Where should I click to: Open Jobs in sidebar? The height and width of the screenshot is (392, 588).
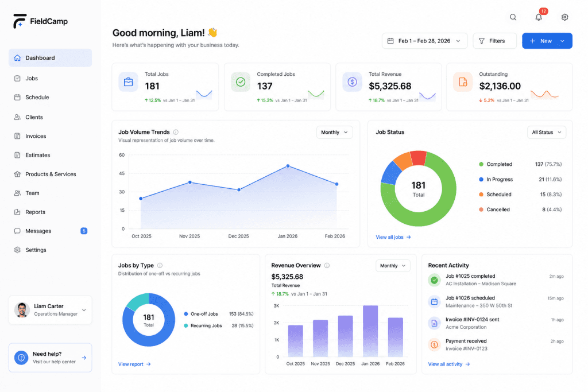(51, 78)
